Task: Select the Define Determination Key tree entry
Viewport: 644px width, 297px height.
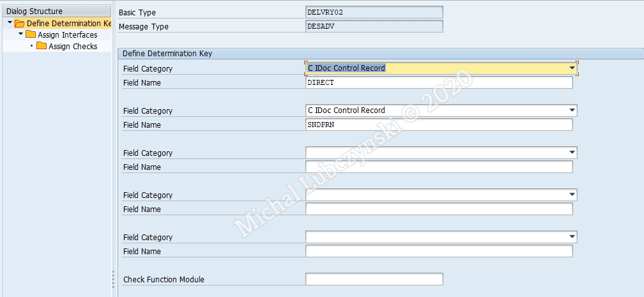Action: point(68,24)
